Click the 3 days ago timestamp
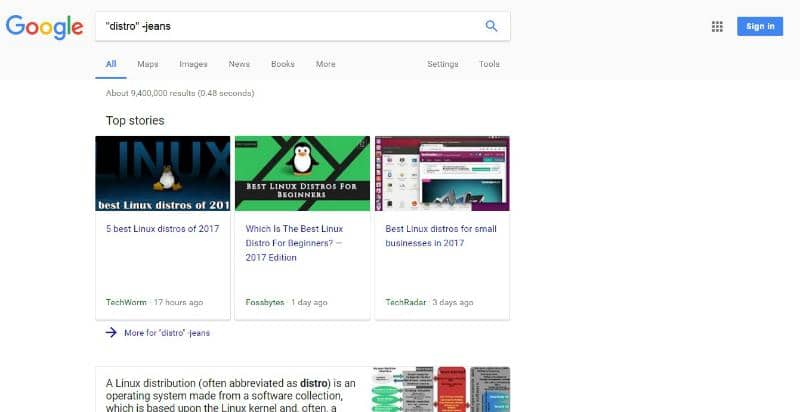This screenshot has height=412, width=800. point(453,302)
